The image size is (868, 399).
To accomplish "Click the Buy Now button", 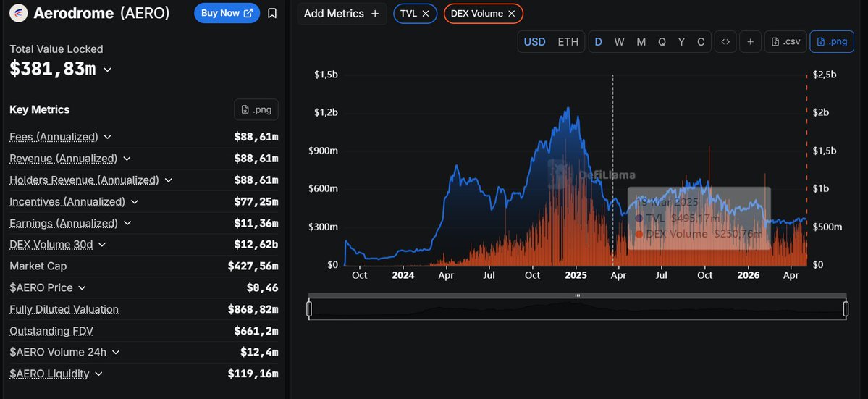I will tap(227, 13).
